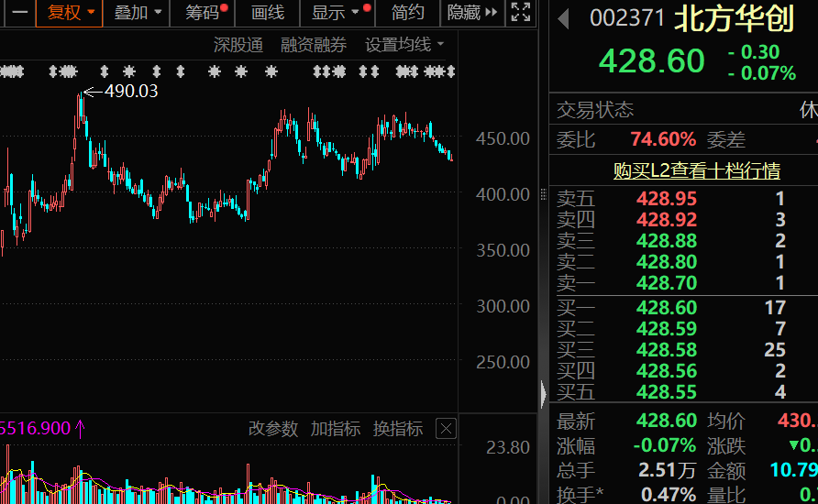Click the panel divider grip handle

(543, 194)
